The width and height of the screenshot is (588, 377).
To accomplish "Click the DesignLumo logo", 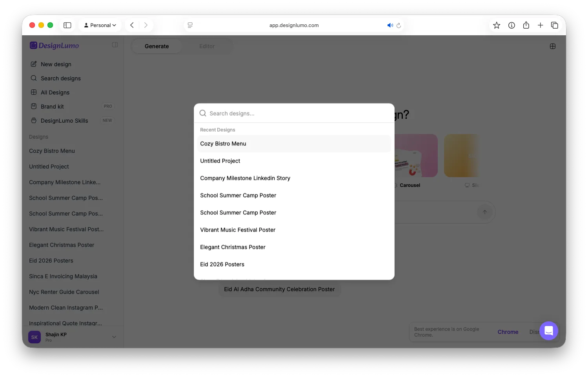I will (55, 45).
